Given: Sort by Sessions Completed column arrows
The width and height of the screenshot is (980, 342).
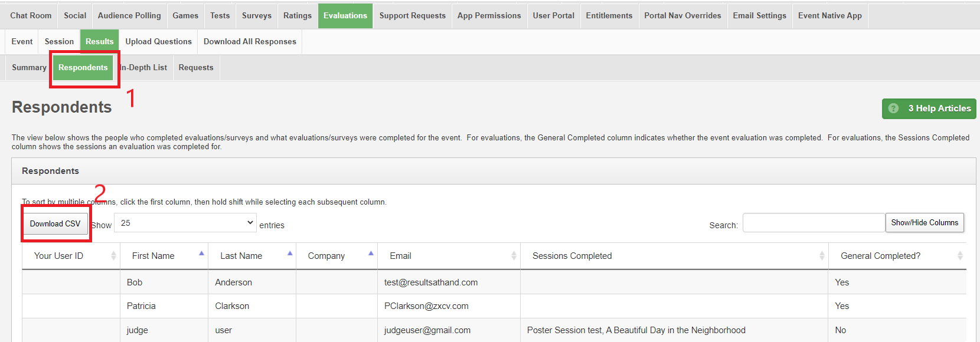Looking at the screenshot, I should 822,256.
